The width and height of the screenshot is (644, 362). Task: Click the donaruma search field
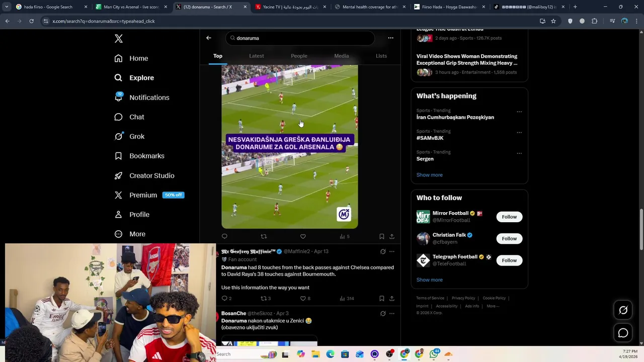click(x=300, y=38)
